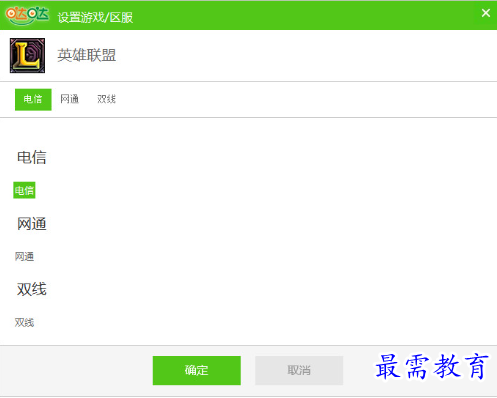Close the 设置游戏/区服 dialog
497x398 pixels.
486,13
